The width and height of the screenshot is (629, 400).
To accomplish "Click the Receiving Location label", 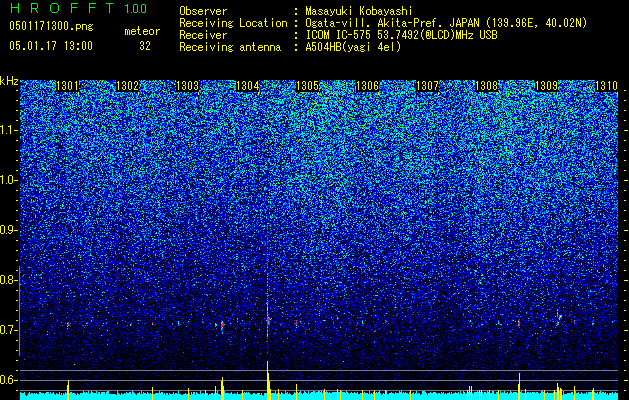I will (x=233, y=23).
